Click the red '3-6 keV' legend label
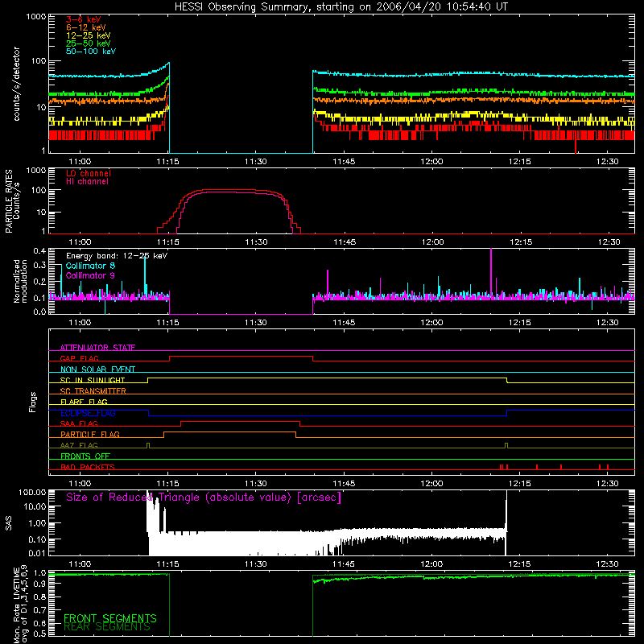This screenshot has height=644, width=644. pyautogui.click(x=84, y=19)
